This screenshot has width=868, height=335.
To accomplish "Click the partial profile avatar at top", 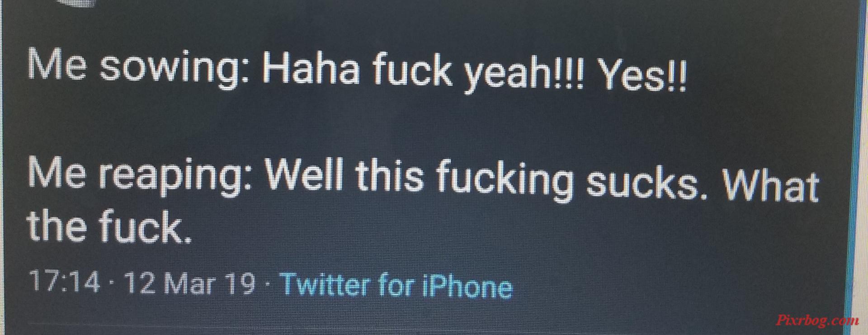I will 79,3.
